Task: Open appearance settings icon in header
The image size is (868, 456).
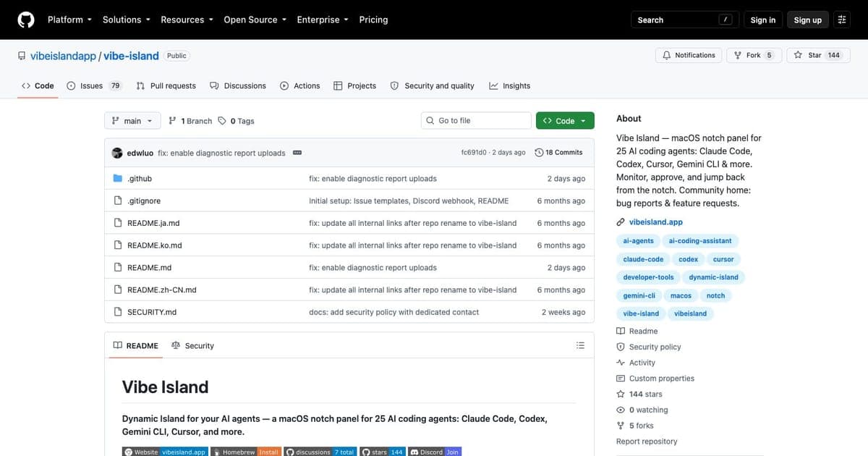Action: pyautogui.click(x=842, y=20)
